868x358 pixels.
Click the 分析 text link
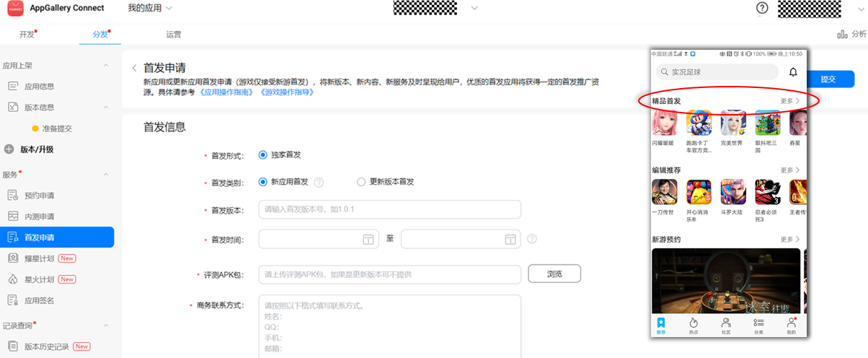(x=859, y=34)
